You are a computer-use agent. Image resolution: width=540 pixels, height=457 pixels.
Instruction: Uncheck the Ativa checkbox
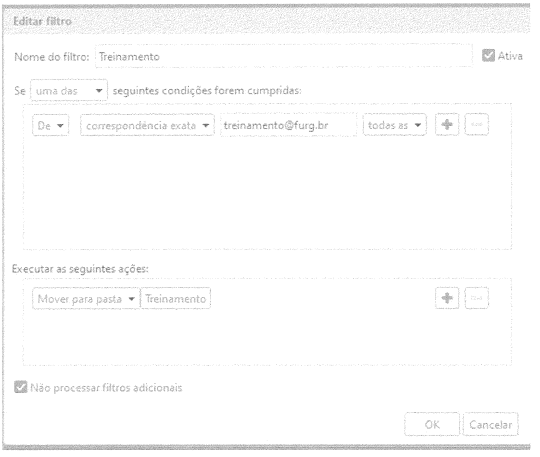[x=488, y=55]
